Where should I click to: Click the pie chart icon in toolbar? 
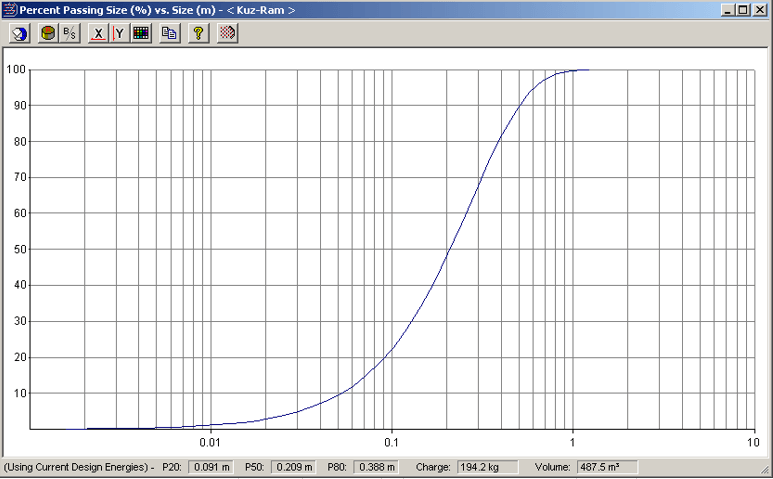tap(20, 33)
